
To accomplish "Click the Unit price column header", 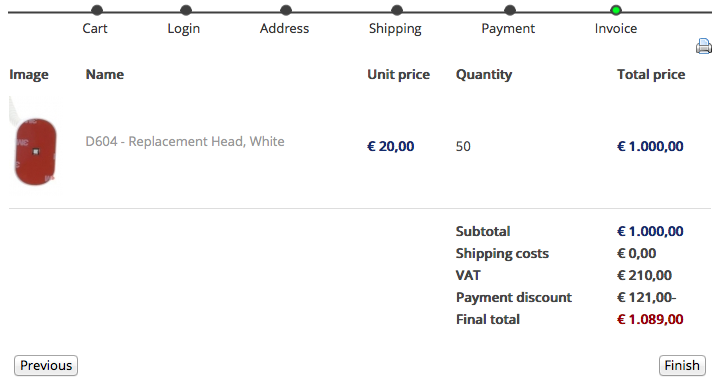I will point(398,74).
